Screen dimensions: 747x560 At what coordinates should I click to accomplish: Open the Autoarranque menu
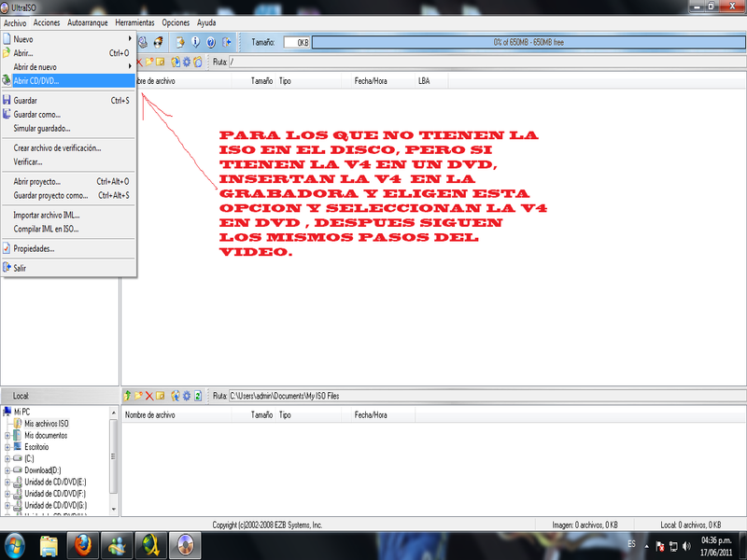tap(88, 22)
